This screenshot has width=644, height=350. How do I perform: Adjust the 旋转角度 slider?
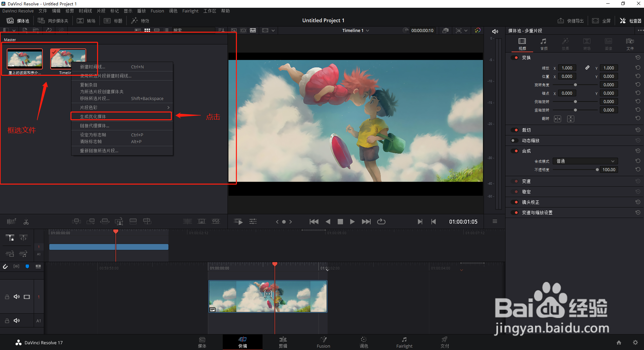(575, 85)
